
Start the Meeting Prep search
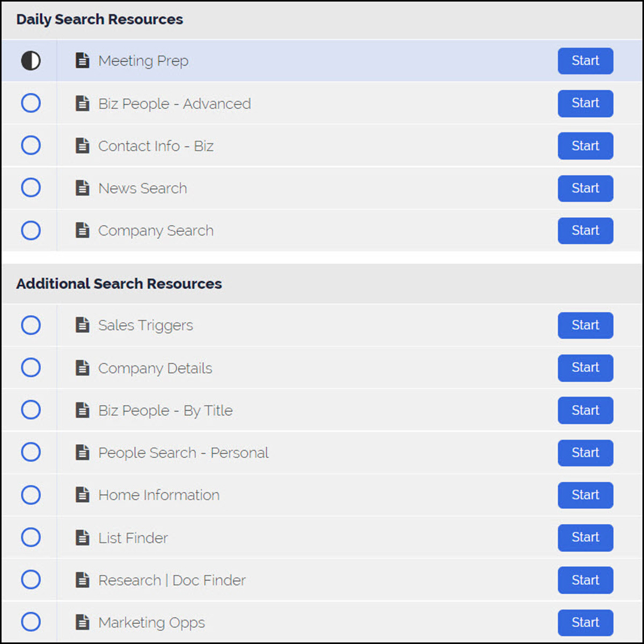pos(586,61)
